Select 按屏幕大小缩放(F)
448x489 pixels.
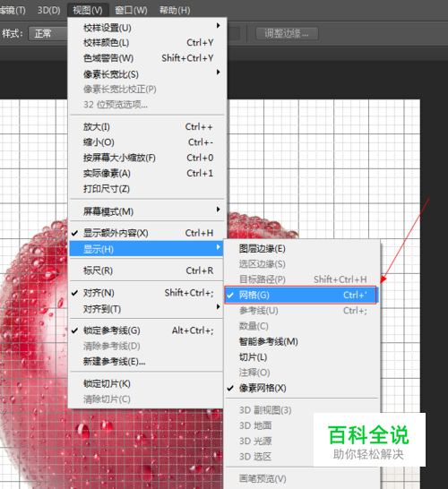click(x=147, y=158)
